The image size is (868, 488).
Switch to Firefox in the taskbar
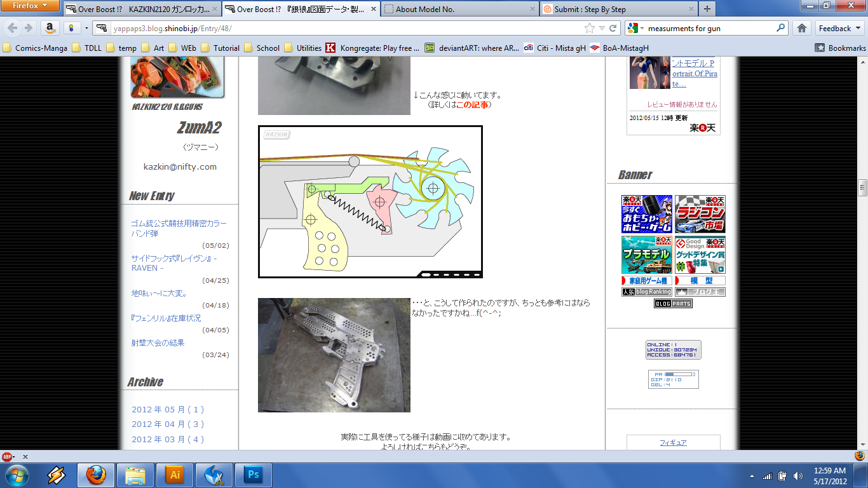coord(96,475)
